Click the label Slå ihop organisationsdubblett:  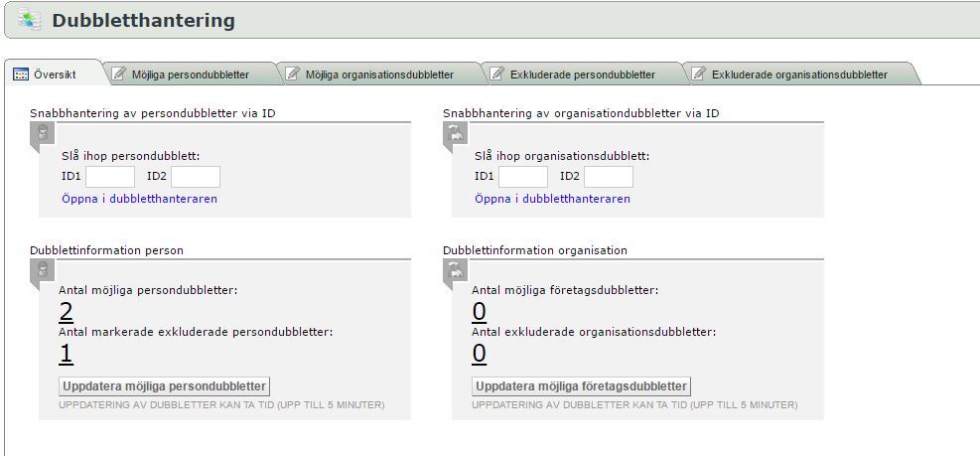click(562, 156)
